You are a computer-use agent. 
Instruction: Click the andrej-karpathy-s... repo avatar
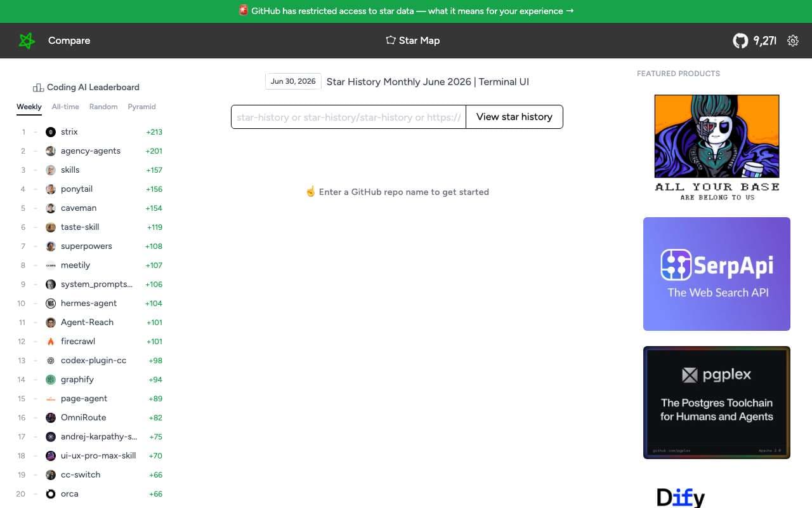[51, 437]
